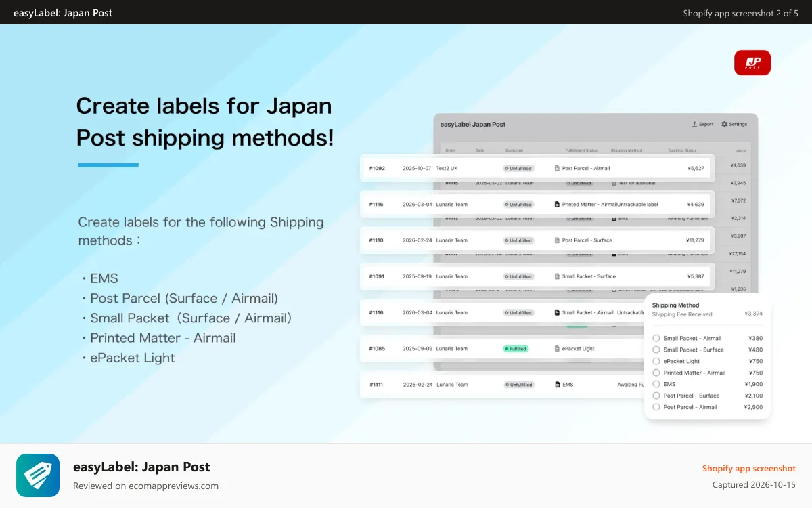The height and width of the screenshot is (508, 812).
Task: Select EMS radio option in Shipping Method
Action: [x=656, y=384]
